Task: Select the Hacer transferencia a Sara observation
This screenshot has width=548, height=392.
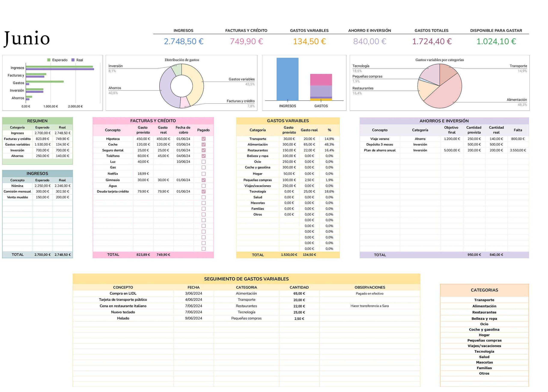Action: 370,306
